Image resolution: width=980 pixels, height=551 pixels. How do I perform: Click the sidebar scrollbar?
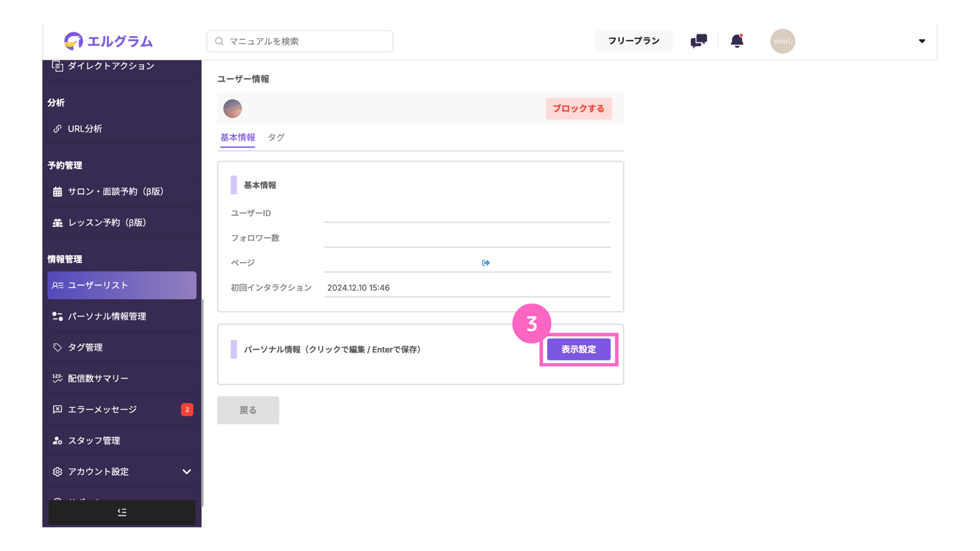203,403
